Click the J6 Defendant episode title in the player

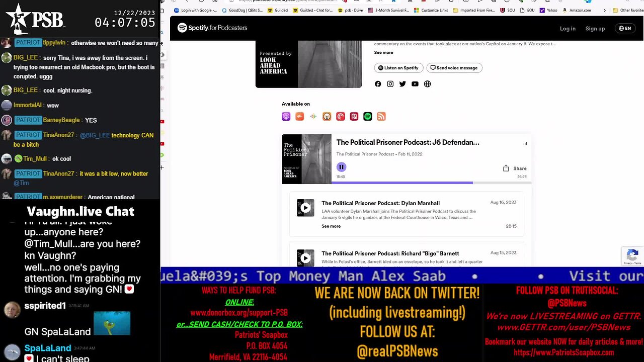click(x=408, y=142)
